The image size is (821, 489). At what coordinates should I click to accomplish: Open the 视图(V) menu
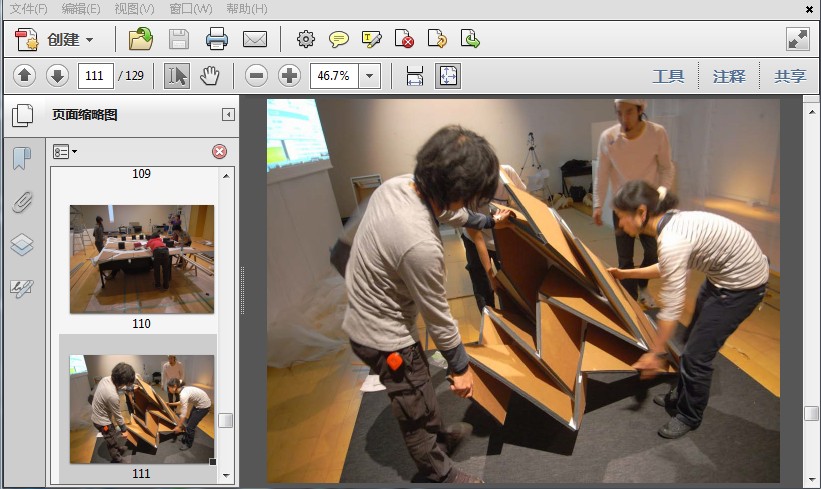pyautogui.click(x=135, y=9)
